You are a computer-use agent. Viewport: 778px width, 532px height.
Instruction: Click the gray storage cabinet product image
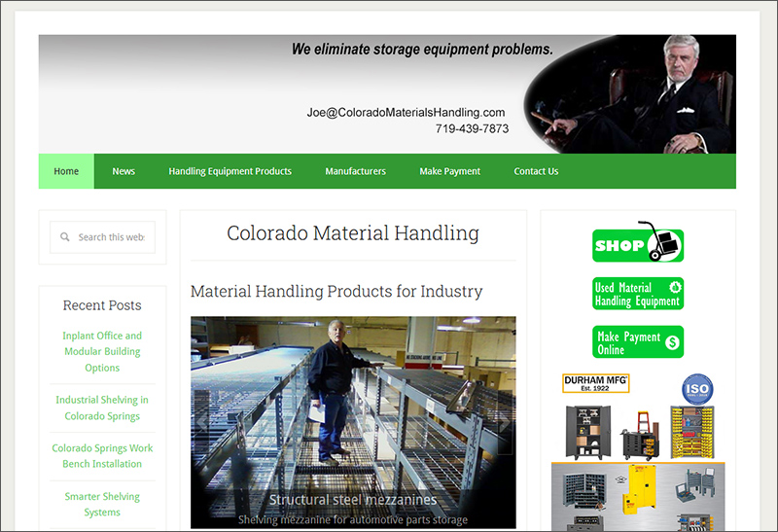588,432
